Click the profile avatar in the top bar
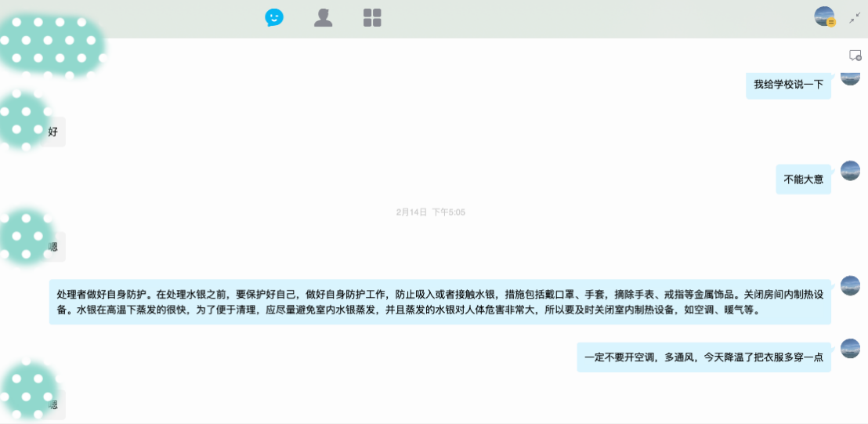868x424 pixels. 824,16
